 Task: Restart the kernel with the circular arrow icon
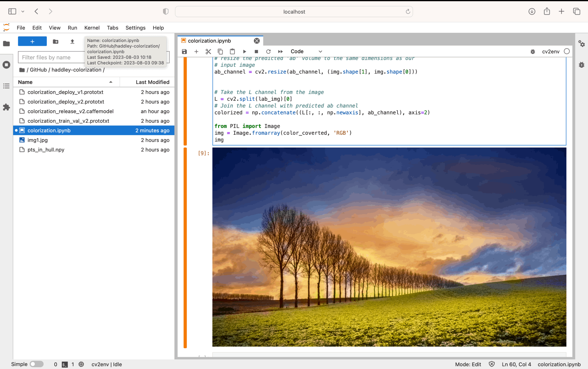pyautogui.click(x=268, y=52)
